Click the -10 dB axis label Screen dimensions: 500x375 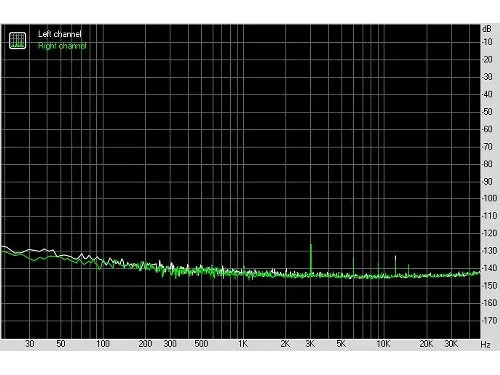click(487, 42)
